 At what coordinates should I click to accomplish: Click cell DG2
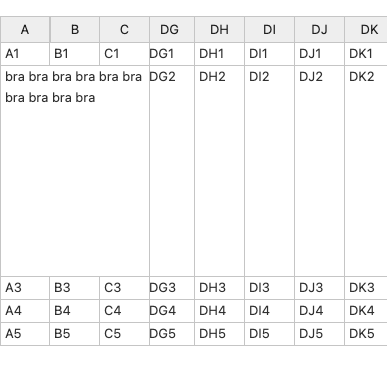[172, 171]
